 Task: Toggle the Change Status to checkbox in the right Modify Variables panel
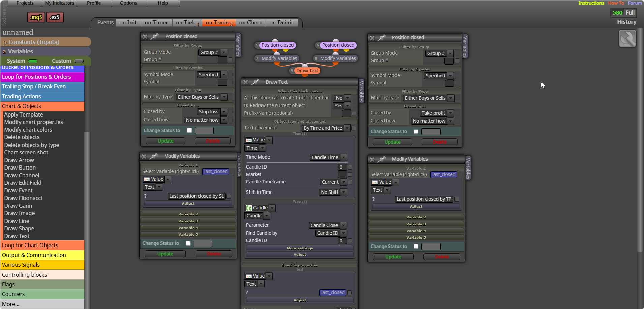[416, 247]
